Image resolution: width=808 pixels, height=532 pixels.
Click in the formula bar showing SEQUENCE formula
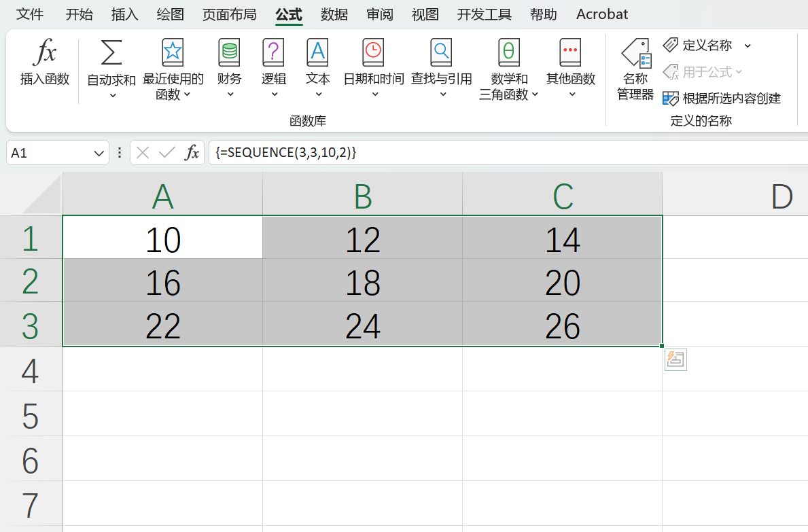508,153
